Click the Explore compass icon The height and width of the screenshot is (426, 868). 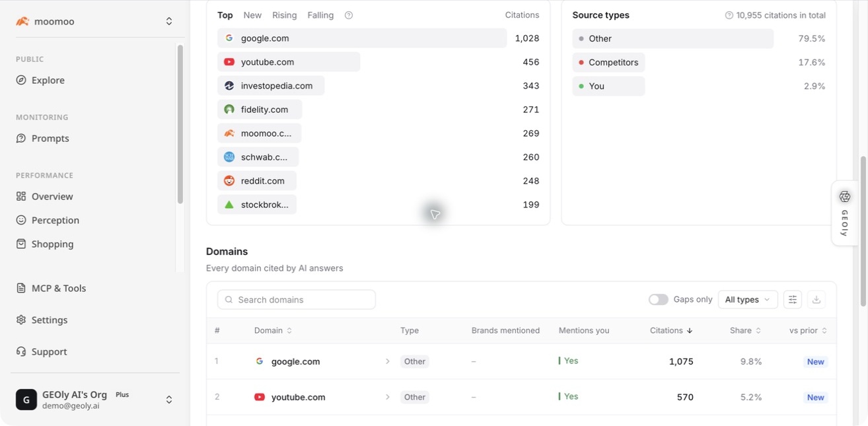[21, 80]
